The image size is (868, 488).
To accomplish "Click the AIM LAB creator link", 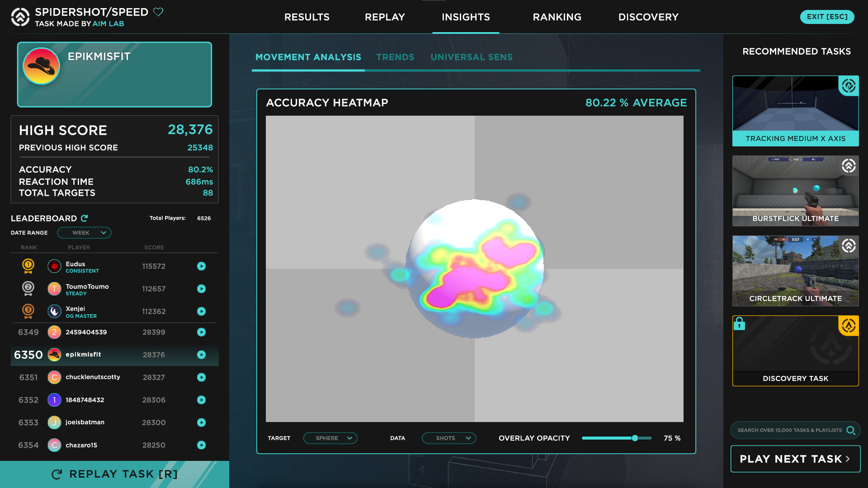I will click(108, 24).
